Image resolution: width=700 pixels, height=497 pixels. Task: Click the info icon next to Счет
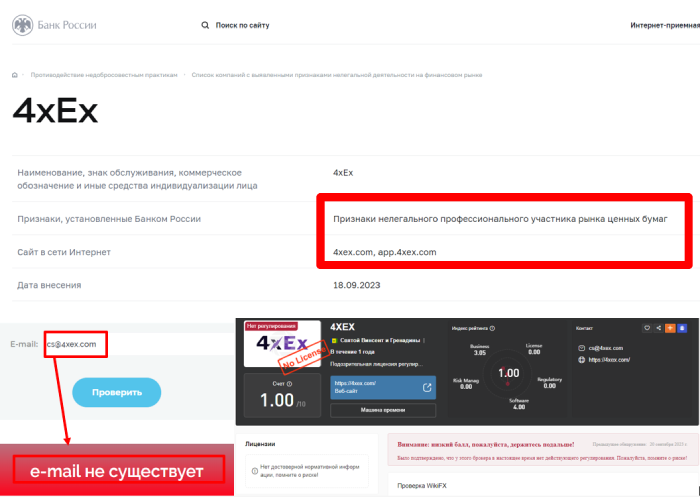click(x=289, y=384)
